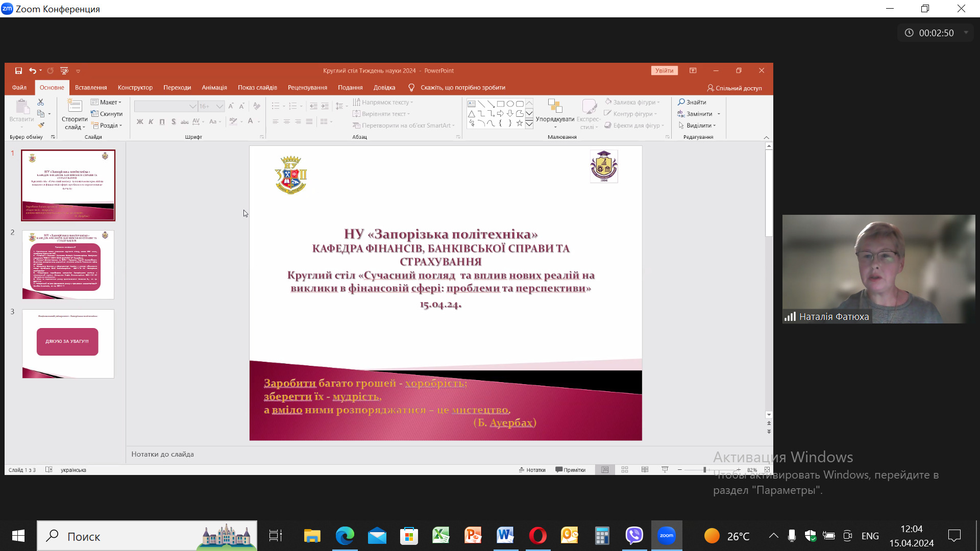This screenshot has height=551, width=980.
Task: Switch to Reading view icon
Action: pyautogui.click(x=645, y=470)
